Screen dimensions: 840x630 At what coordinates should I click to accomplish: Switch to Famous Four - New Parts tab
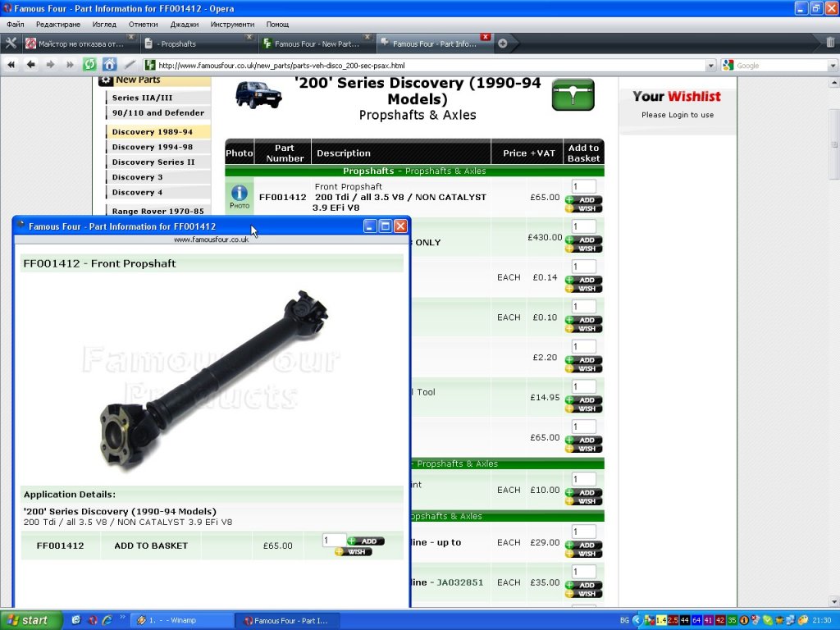point(317,44)
